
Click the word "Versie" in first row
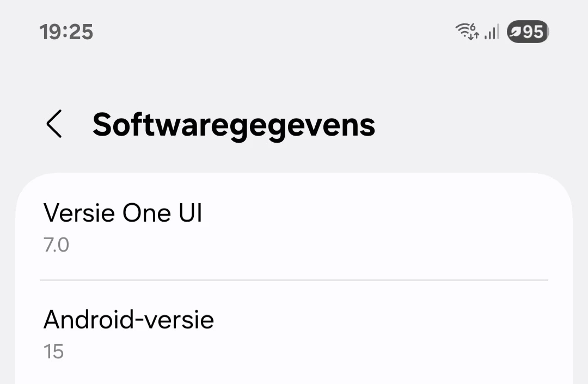tap(79, 213)
